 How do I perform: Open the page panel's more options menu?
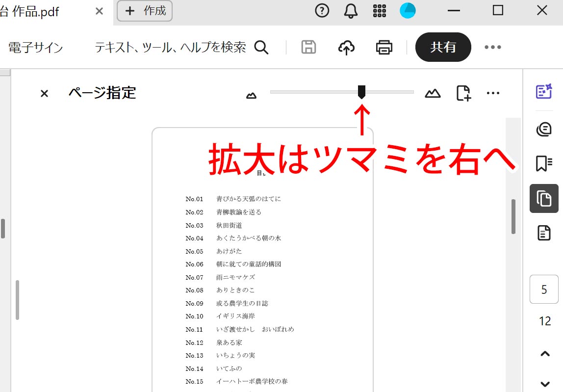coord(492,93)
